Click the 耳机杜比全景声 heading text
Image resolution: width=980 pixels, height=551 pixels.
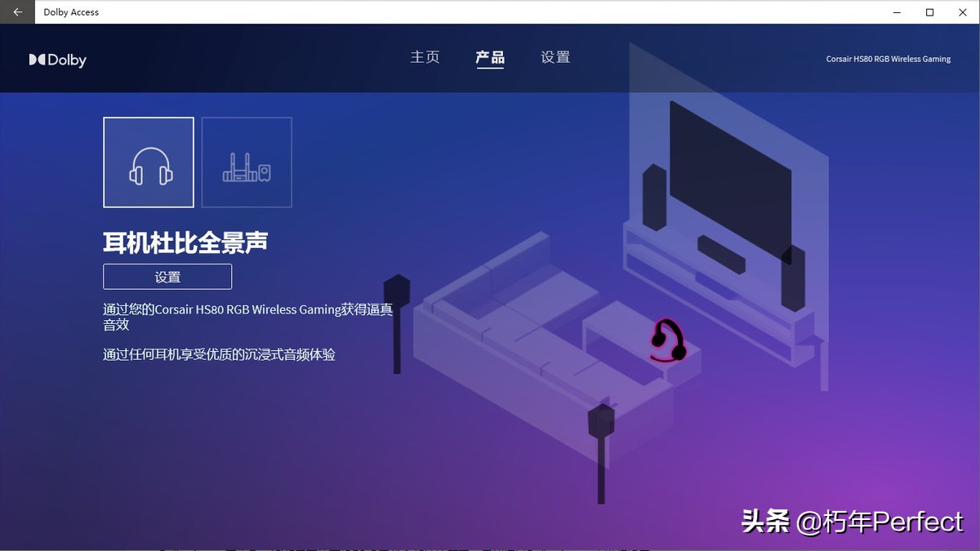[186, 242]
